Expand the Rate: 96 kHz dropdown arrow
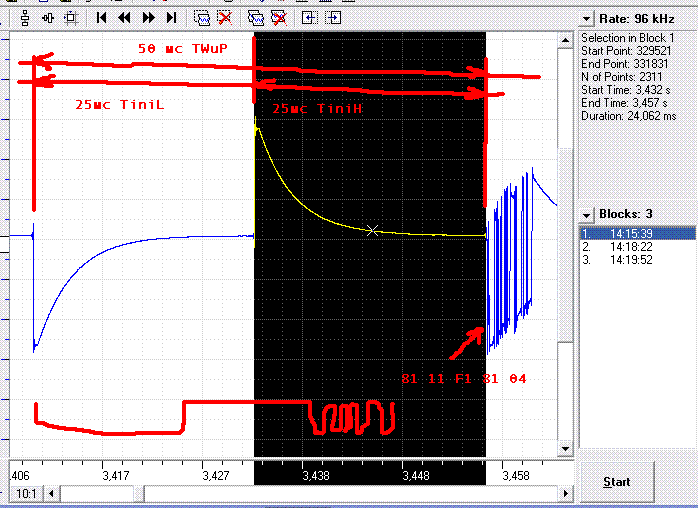This screenshot has height=508, width=698. point(588,18)
